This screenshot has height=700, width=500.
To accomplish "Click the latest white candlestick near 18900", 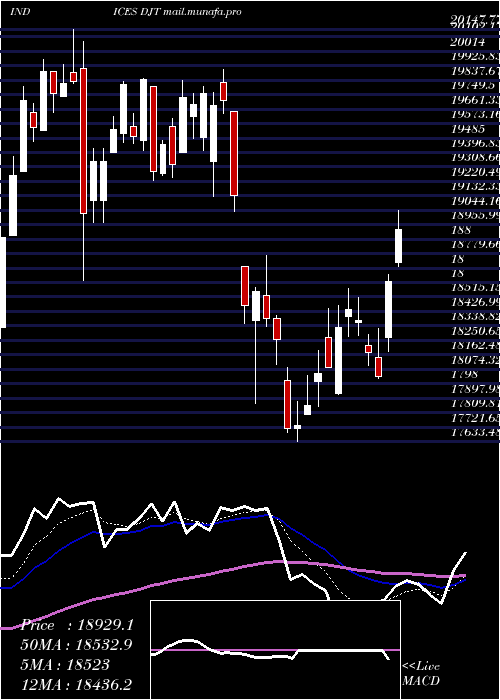I will click(398, 246).
